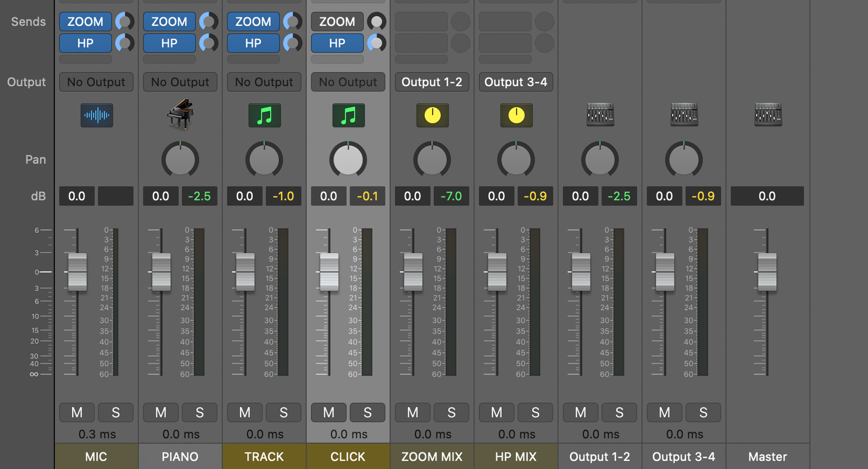The width and height of the screenshot is (868, 469).
Task: Click the HP MIX channel volume fader
Action: pos(497,272)
